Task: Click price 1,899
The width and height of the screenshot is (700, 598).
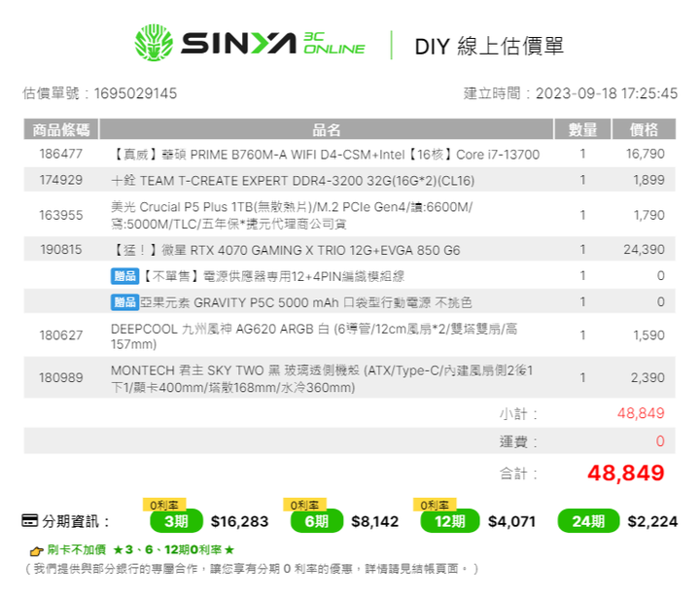Action: click(x=648, y=180)
